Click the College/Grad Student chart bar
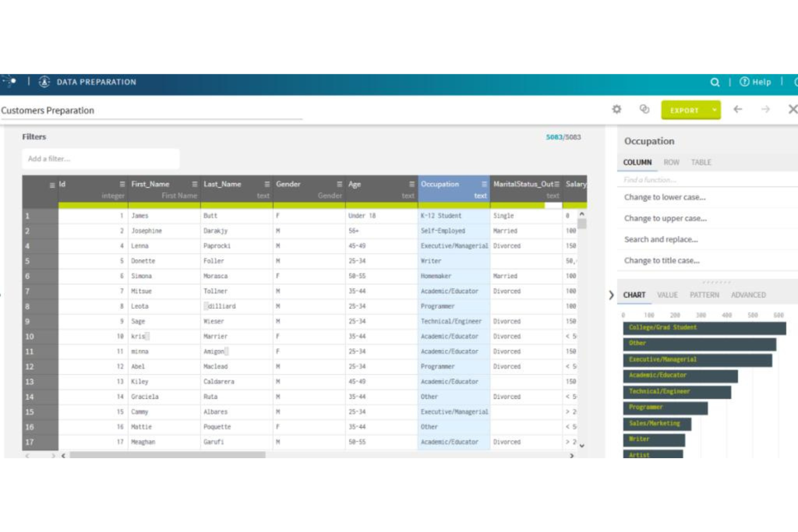Screen dimensions: 798x532 [x=705, y=328]
